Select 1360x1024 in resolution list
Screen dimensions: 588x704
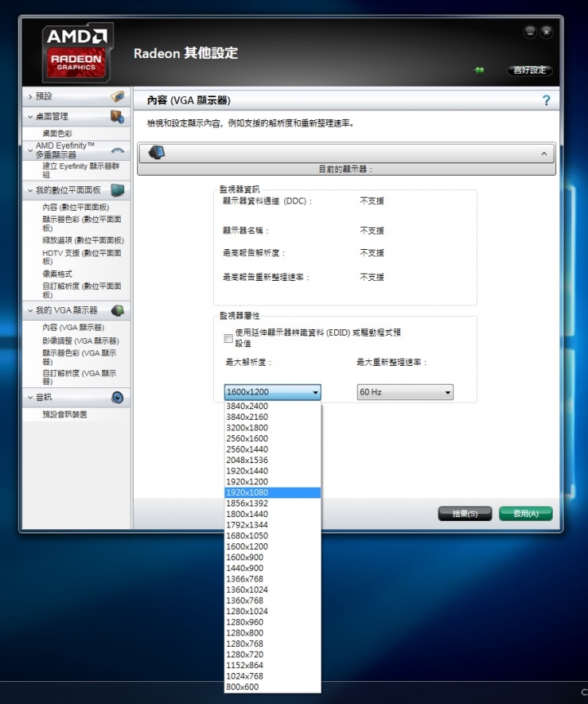point(273,590)
